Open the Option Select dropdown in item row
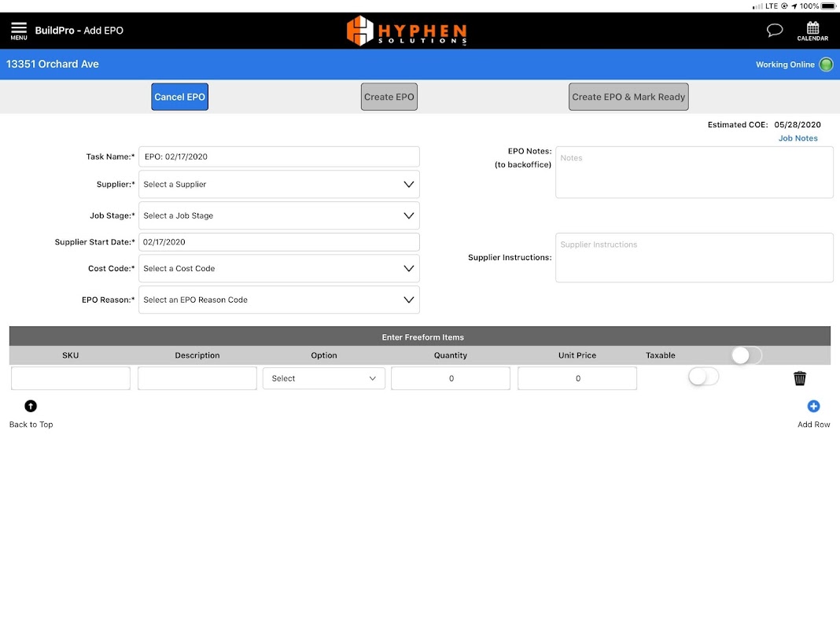 (x=323, y=378)
